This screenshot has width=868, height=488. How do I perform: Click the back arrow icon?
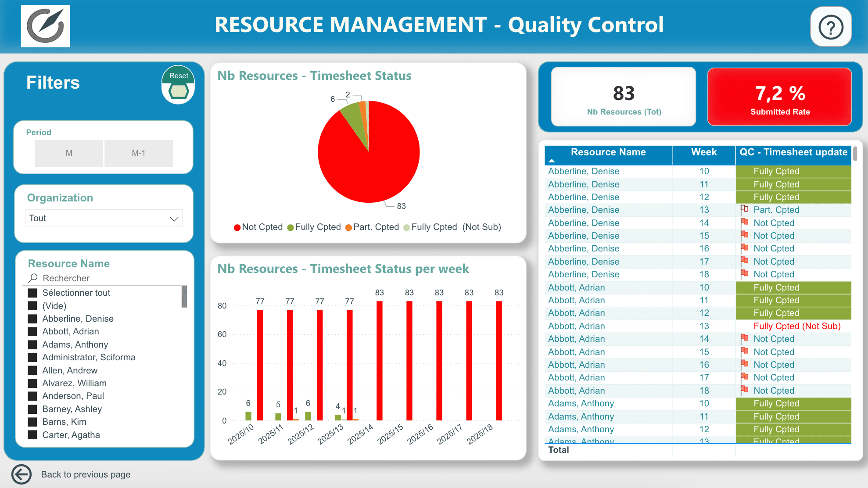[22, 474]
